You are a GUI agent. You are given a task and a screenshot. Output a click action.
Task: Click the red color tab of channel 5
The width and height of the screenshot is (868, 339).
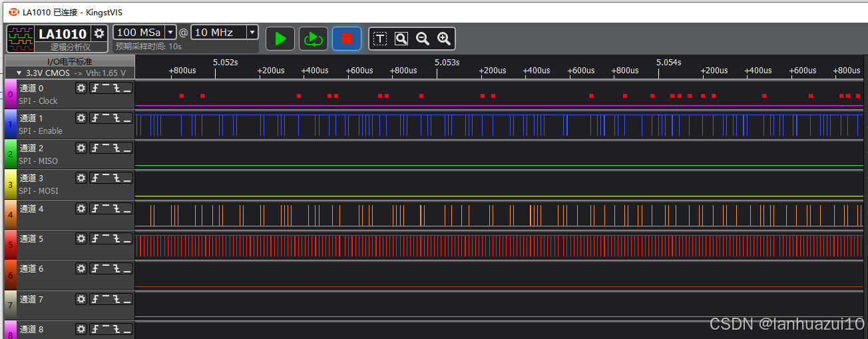tap(10, 244)
